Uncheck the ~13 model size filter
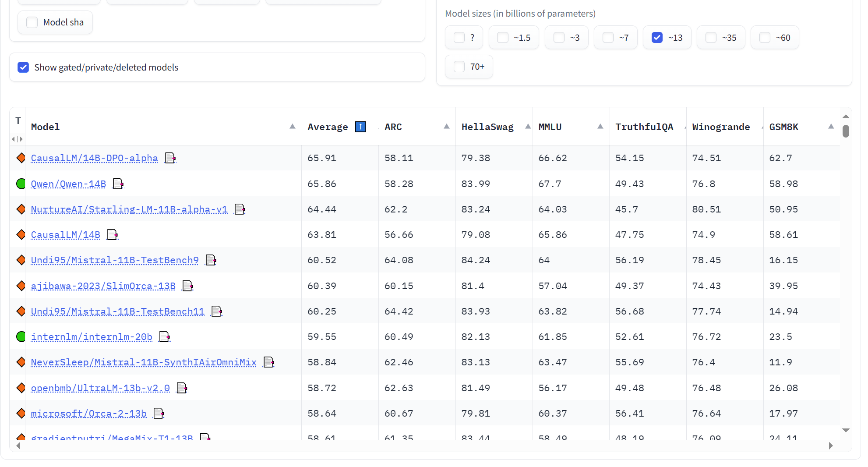868x467 pixels. [x=657, y=38]
